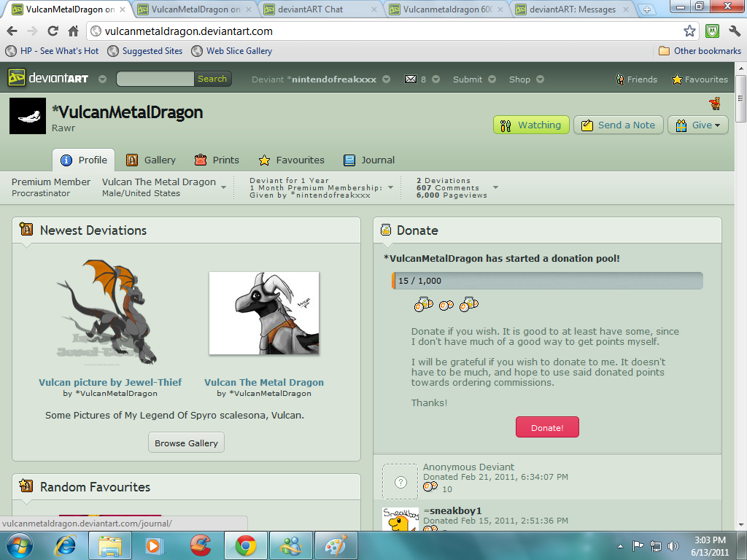Click the browser Back arrow
Screen dimensions: 747x560
click(x=12, y=31)
